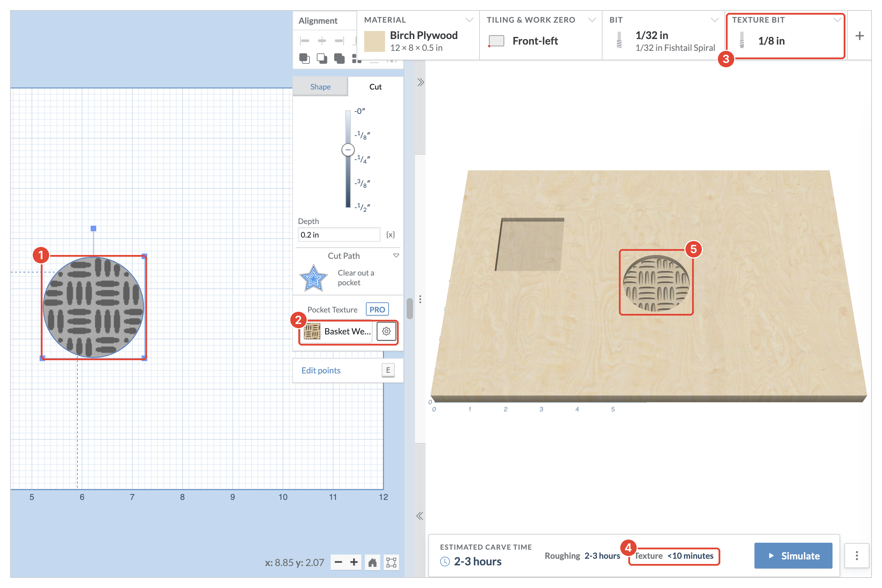Click the square pocket in 3D preview
Screen dimensions: 882x588
click(530, 244)
